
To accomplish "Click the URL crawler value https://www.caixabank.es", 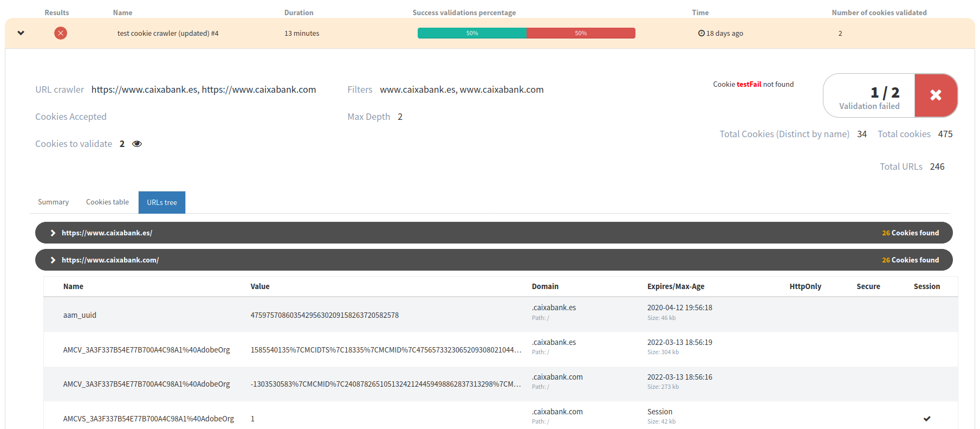I will coord(145,89).
